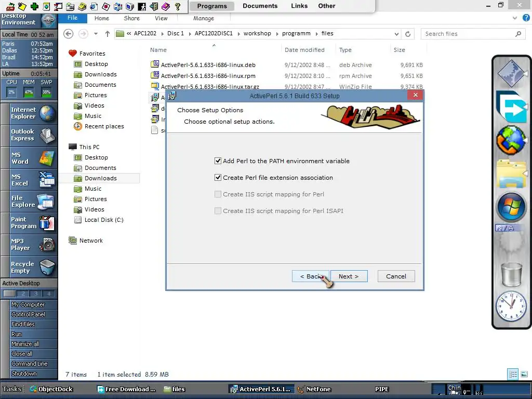Click the blue arrow download icon in the right dock

click(512, 106)
